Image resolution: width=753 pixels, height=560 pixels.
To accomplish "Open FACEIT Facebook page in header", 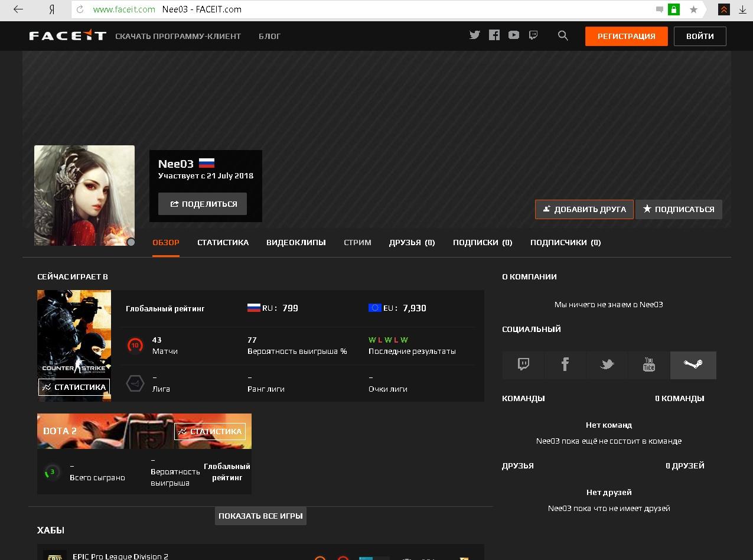I will [x=494, y=35].
